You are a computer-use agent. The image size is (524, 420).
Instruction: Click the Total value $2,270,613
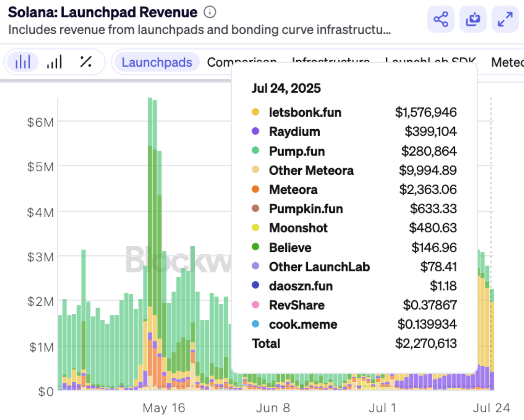[425, 343]
